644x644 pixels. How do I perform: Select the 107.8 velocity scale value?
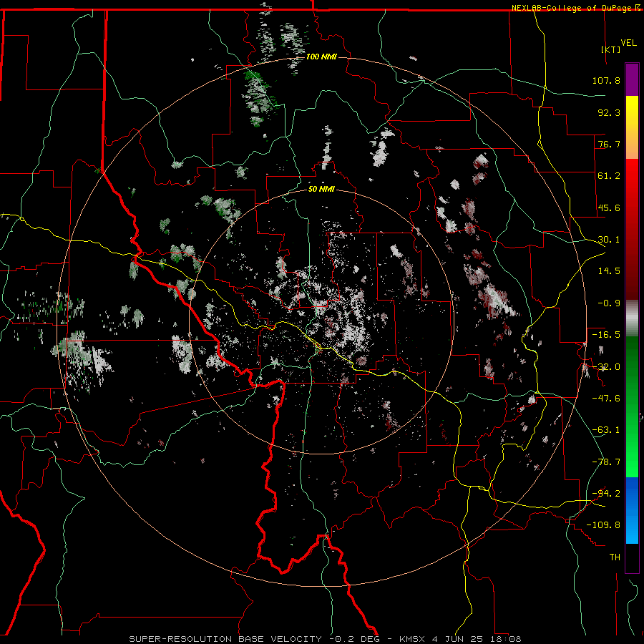pyautogui.click(x=606, y=80)
